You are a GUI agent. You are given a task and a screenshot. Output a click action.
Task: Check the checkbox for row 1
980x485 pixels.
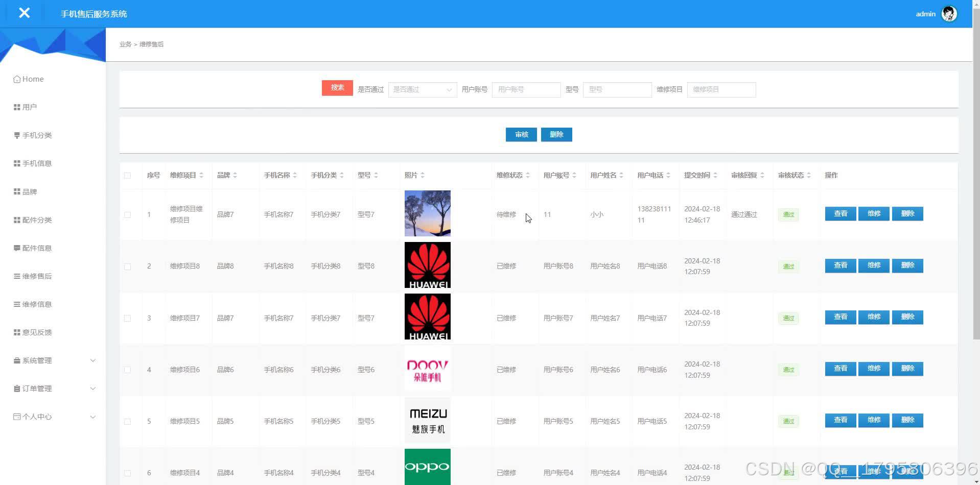tap(128, 214)
